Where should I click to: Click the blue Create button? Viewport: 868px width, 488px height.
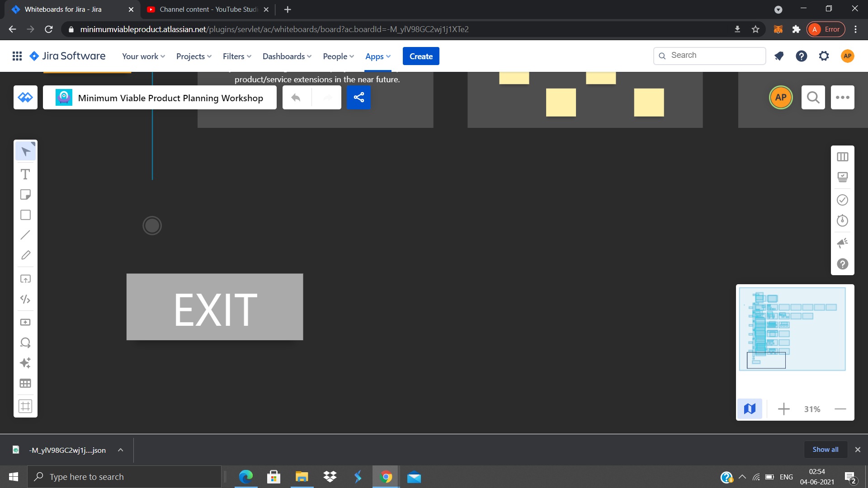[420, 56]
